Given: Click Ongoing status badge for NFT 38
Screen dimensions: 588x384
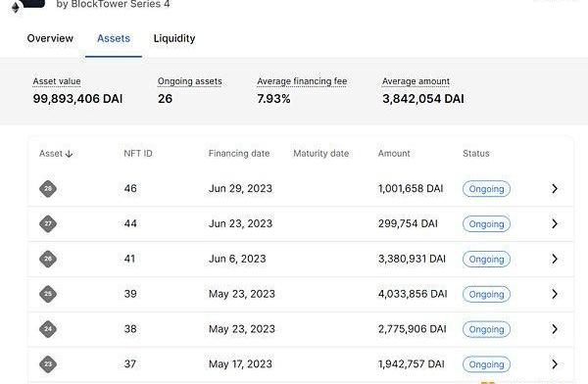Looking at the screenshot, I should point(486,329).
